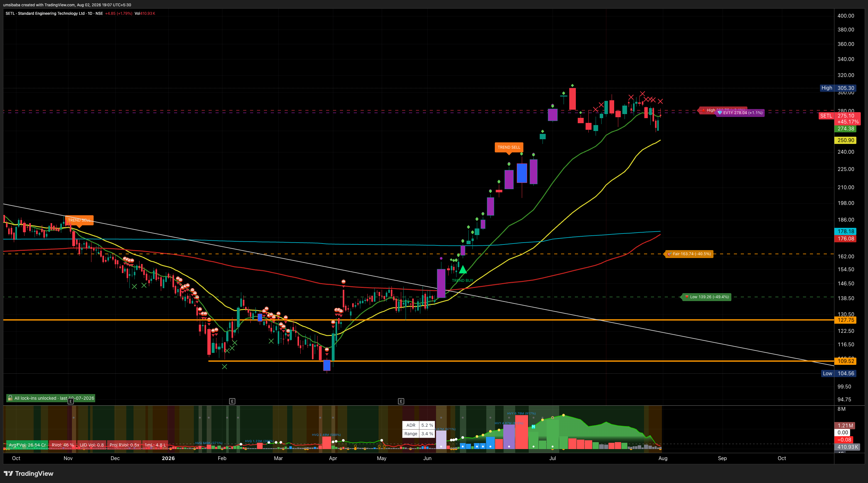Viewport: 868px width, 483px height.
Task: Click the target icon in the Fair 163.74 label
Action: [669, 254]
